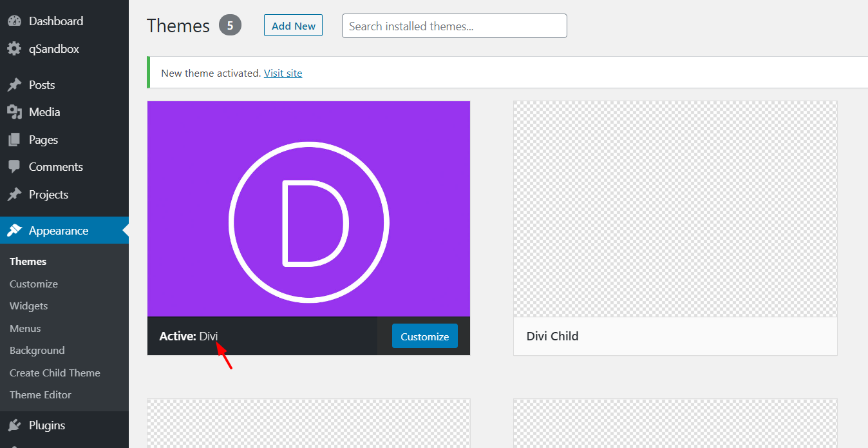Image resolution: width=868 pixels, height=448 pixels.
Task: Click the theme count badge 5
Action: (x=230, y=26)
